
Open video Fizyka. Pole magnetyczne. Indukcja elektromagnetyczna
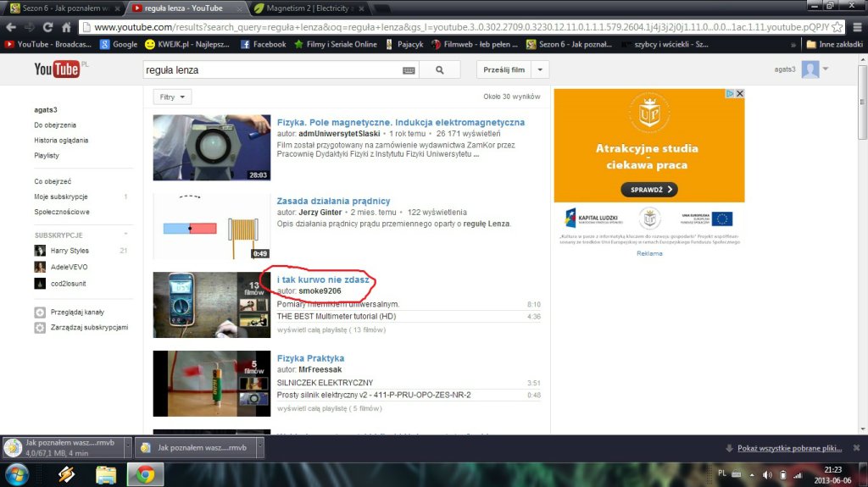tap(401, 122)
